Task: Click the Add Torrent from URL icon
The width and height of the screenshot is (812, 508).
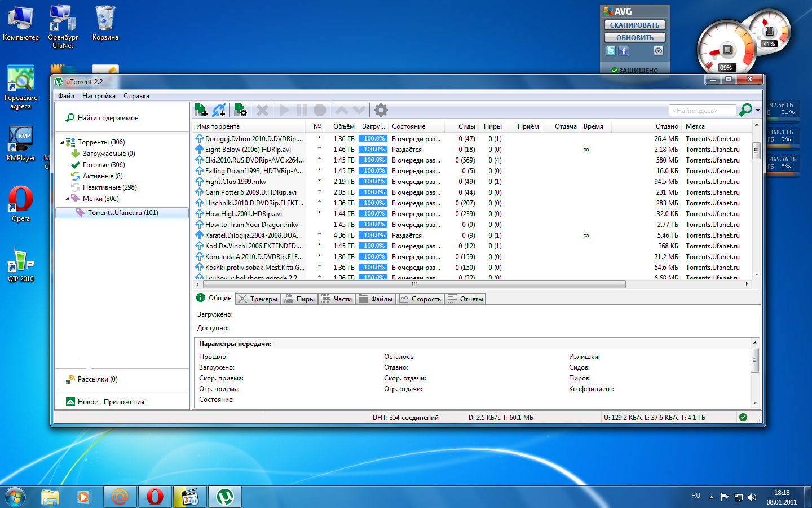Action: click(x=219, y=110)
